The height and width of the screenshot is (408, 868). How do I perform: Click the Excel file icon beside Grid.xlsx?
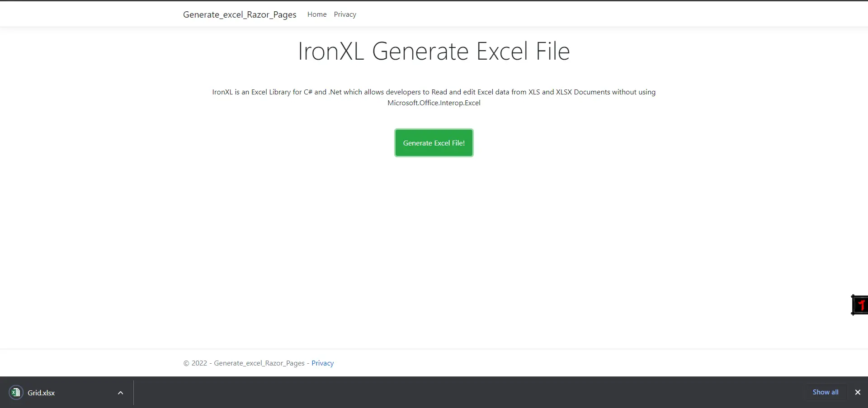tap(16, 393)
